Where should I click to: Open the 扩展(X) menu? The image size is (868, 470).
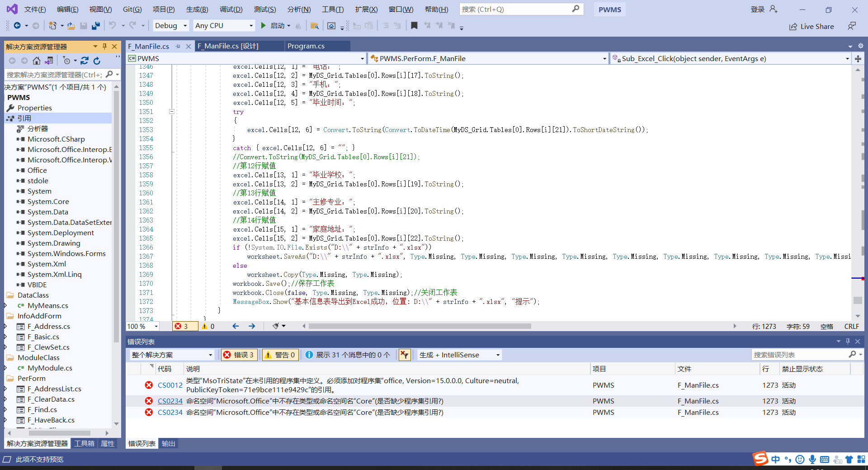(x=366, y=9)
